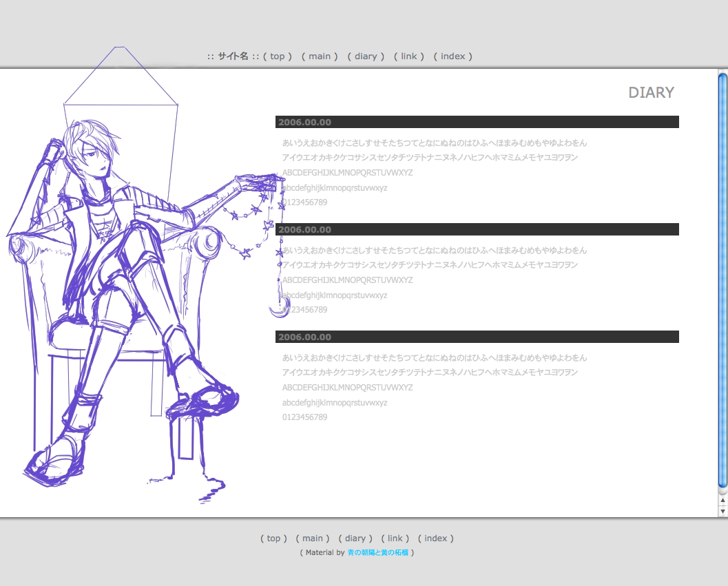This screenshot has height=586, width=728.
Task: Open the top link in footer navigation
Action: click(273, 538)
